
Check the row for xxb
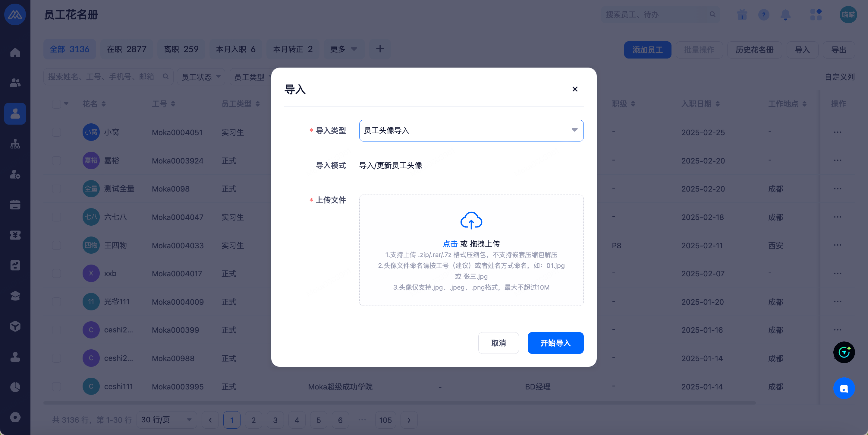tap(56, 274)
